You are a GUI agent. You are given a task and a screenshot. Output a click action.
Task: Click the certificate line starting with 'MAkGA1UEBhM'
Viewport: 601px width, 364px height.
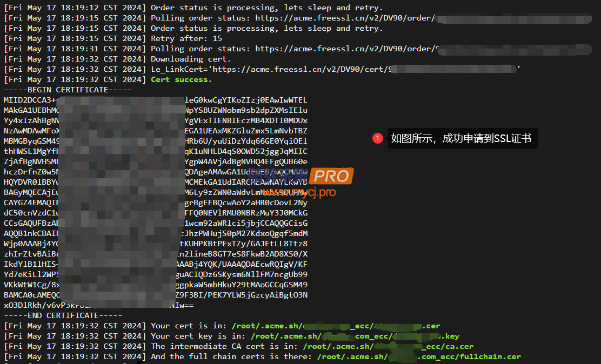pyautogui.click(x=156, y=110)
